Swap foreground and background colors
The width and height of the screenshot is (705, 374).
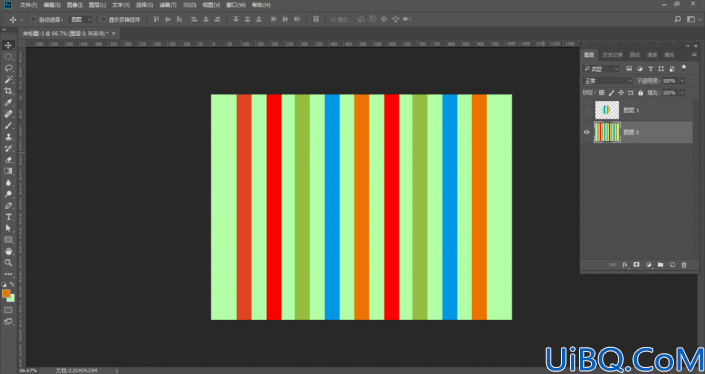click(x=12, y=284)
